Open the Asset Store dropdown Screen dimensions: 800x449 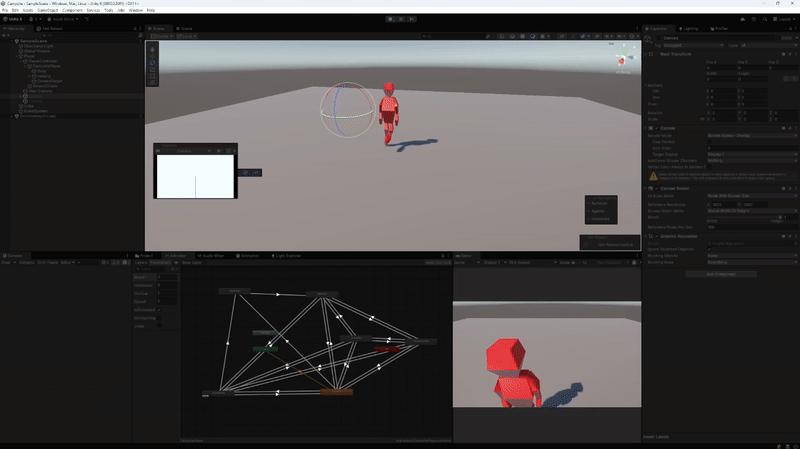tap(63, 19)
